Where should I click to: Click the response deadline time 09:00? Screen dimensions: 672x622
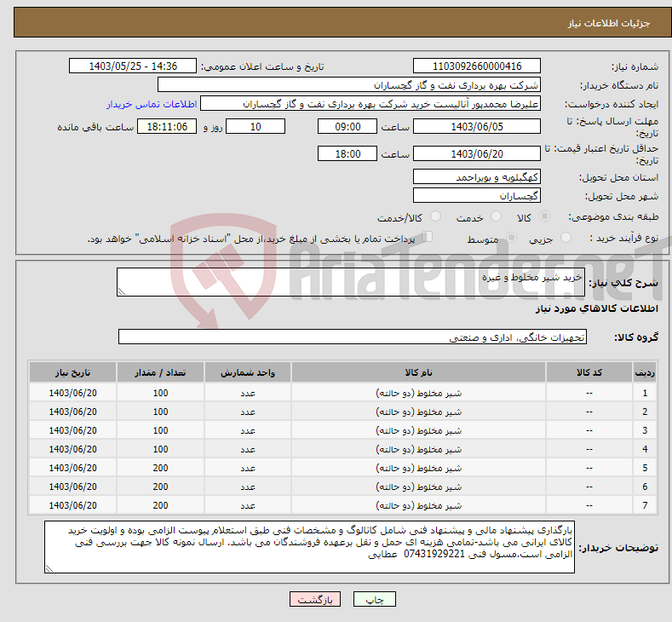click(x=347, y=126)
